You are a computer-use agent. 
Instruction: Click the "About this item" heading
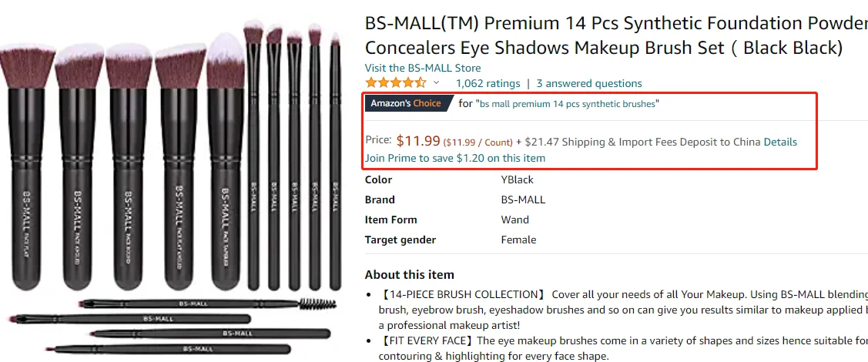pyautogui.click(x=410, y=274)
